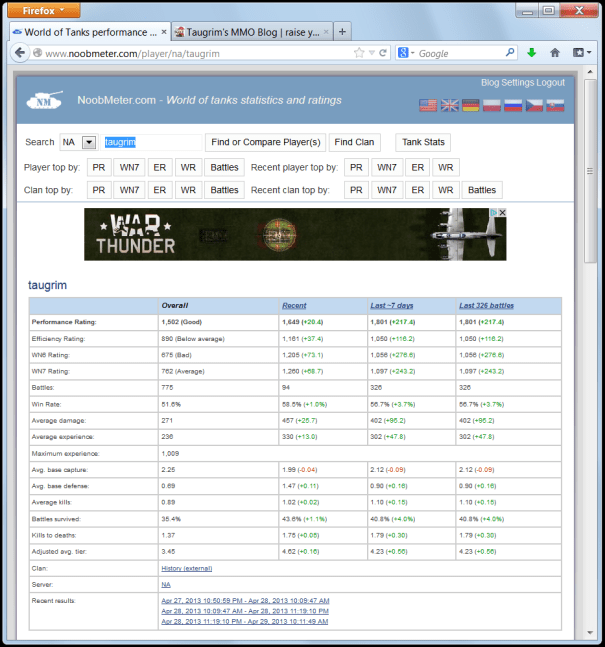Select the Slovak flag language
Image resolution: width=605 pixels, height=647 pixels.
click(555, 105)
